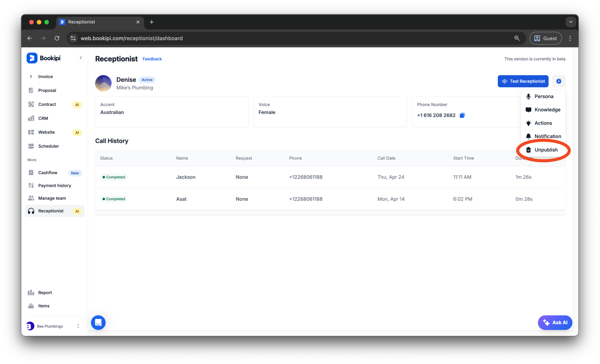The width and height of the screenshot is (600, 364).
Task: Choose Unpublish from the settings menu
Action: (x=543, y=150)
